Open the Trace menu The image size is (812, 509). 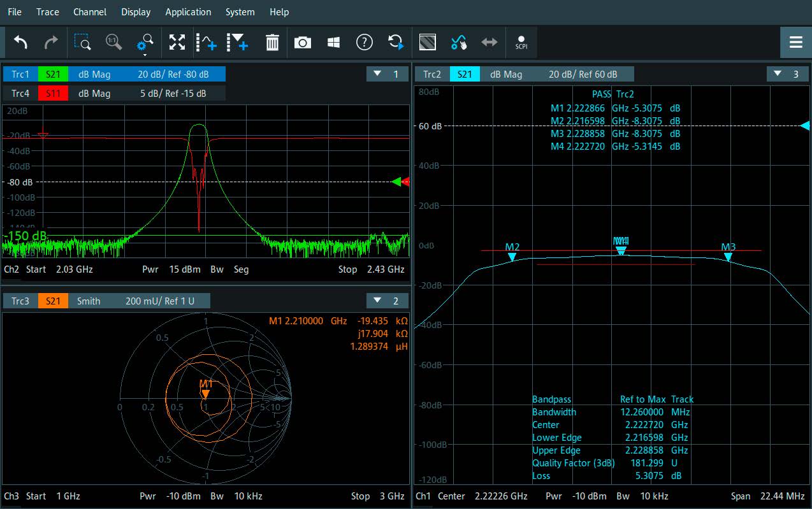coord(47,12)
